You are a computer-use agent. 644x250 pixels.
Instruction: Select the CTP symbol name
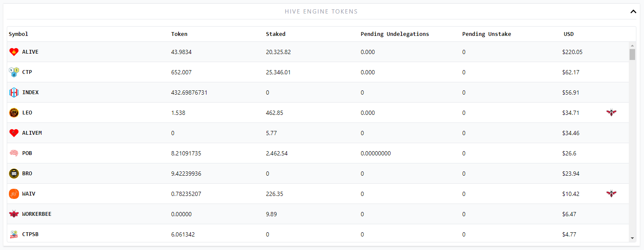pos(27,72)
